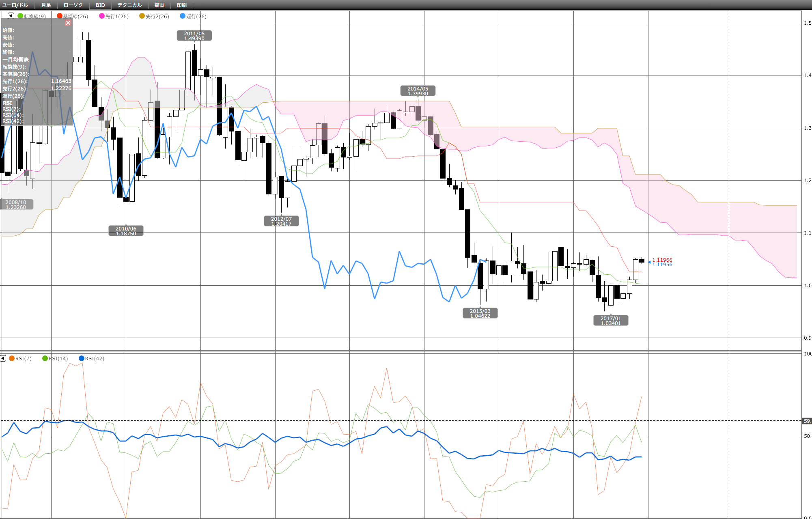Toggle the green 転換線(9) legend dot
The height and width of the screenshot is (519, 812).
[x=20, y=16]
